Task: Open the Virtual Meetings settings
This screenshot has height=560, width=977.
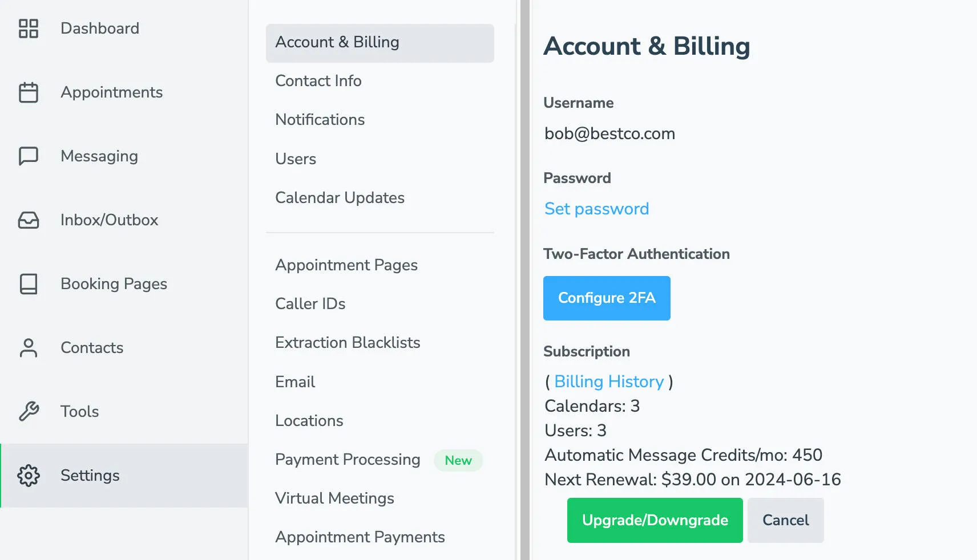Action: [x=334, y=498]
